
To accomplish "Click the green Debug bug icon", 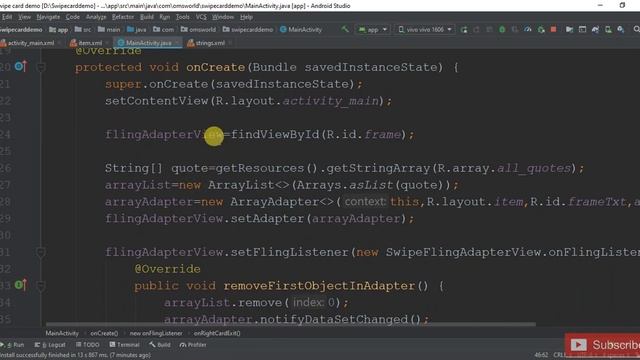I will 502,29.
